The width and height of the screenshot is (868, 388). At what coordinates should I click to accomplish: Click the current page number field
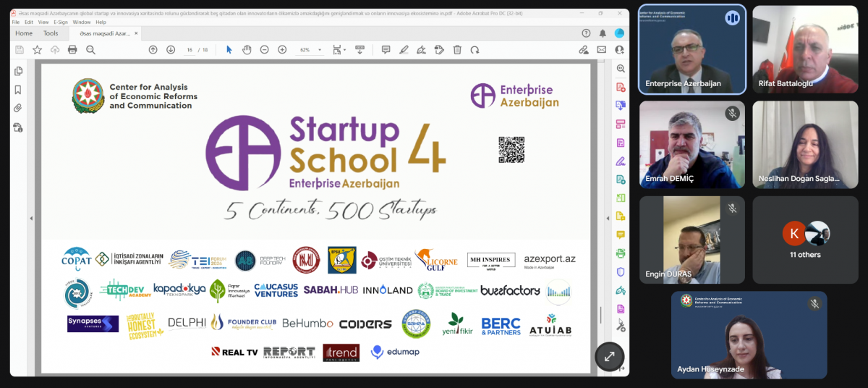pyautogui.click(x=190, y=50)
